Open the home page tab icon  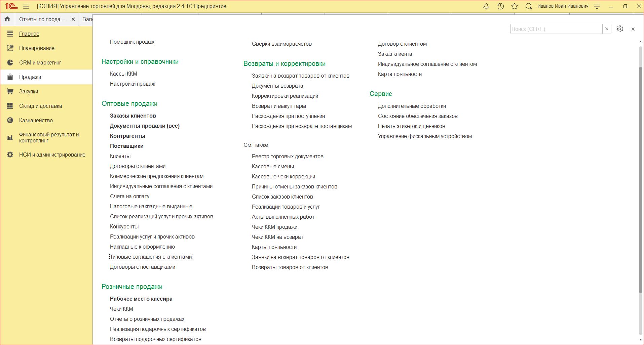(x=7, y=19)
